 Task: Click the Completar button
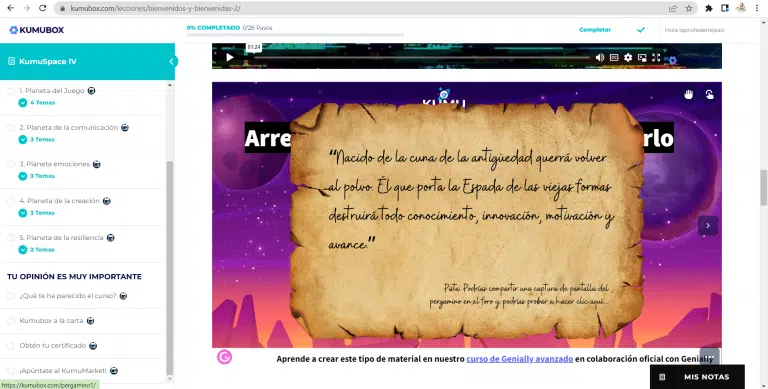point(595,30)
